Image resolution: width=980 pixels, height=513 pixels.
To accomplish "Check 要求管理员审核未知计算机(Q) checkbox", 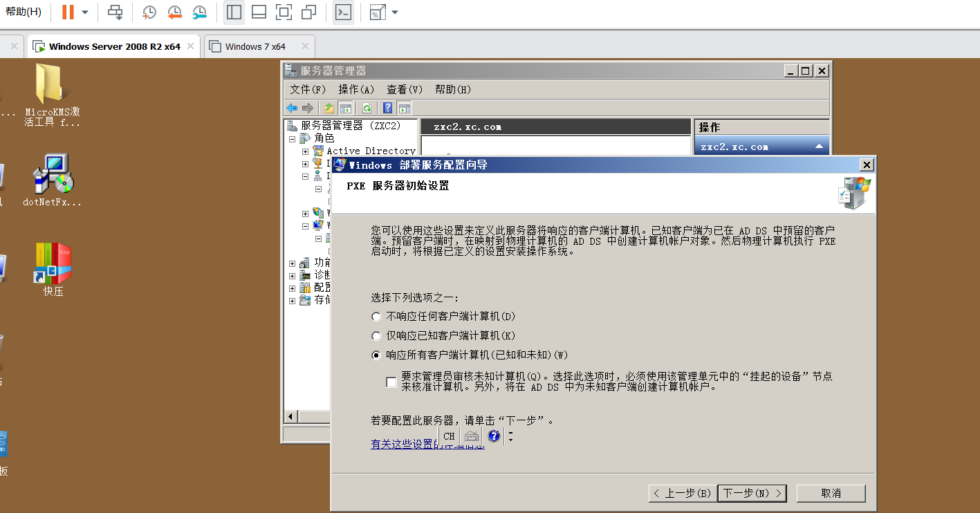I will point(392,382).
